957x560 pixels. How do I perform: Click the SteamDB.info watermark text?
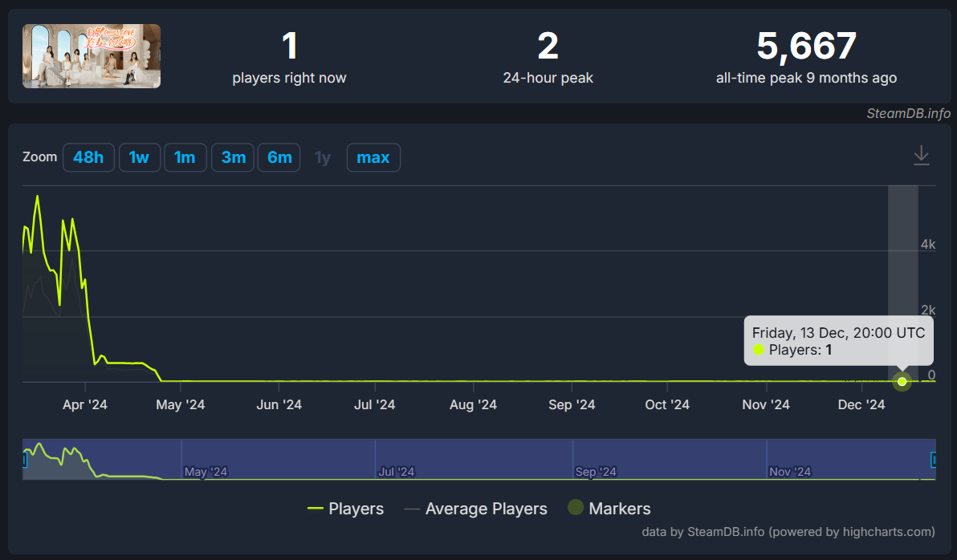(x=907, y=113)
